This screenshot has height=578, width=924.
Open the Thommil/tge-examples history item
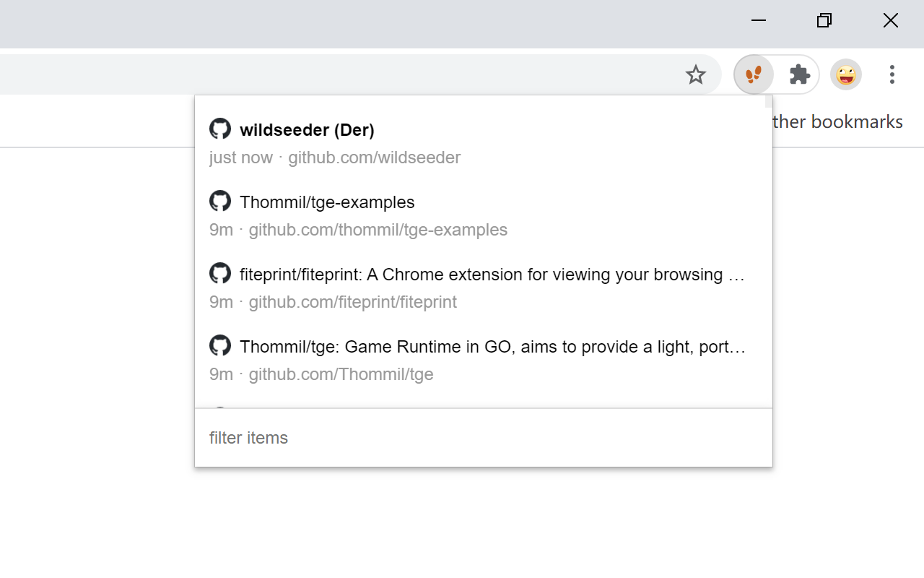point(327,202)
